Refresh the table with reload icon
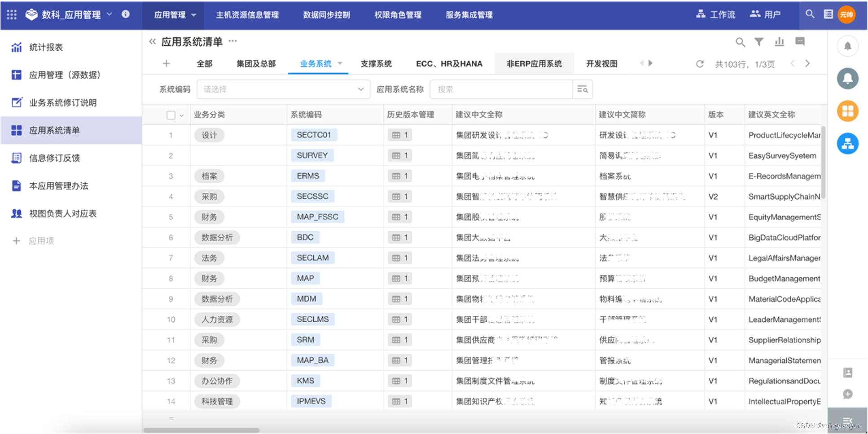This screenshot has height=434, width=868. coord(699,64)
